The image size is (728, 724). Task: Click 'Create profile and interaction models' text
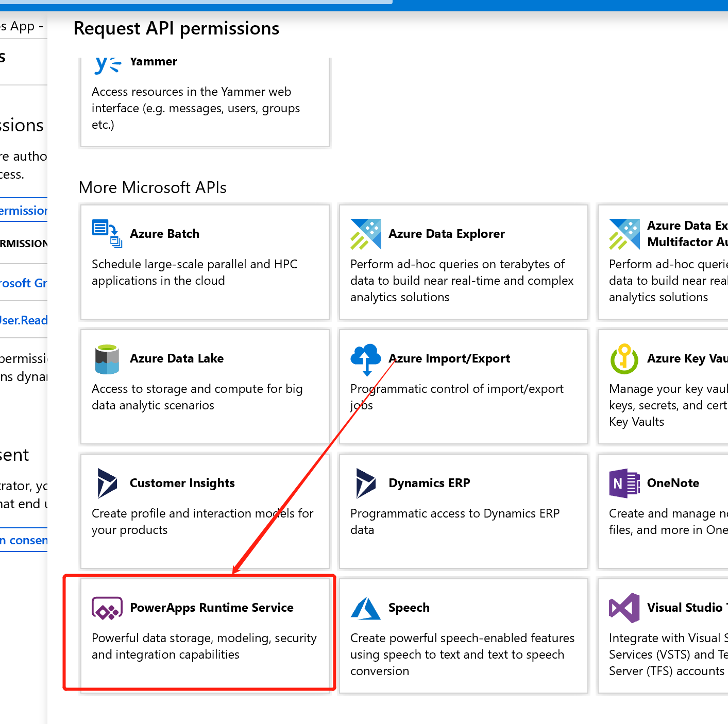pos(202,522)
